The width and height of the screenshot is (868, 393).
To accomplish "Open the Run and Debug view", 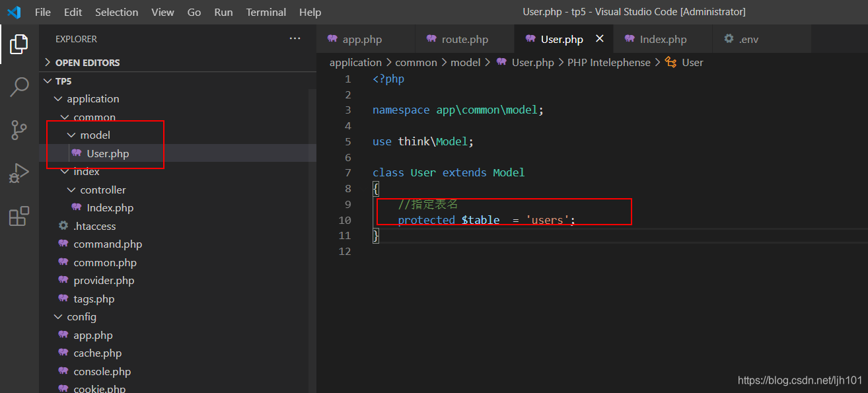I will (x=19, y=173).
